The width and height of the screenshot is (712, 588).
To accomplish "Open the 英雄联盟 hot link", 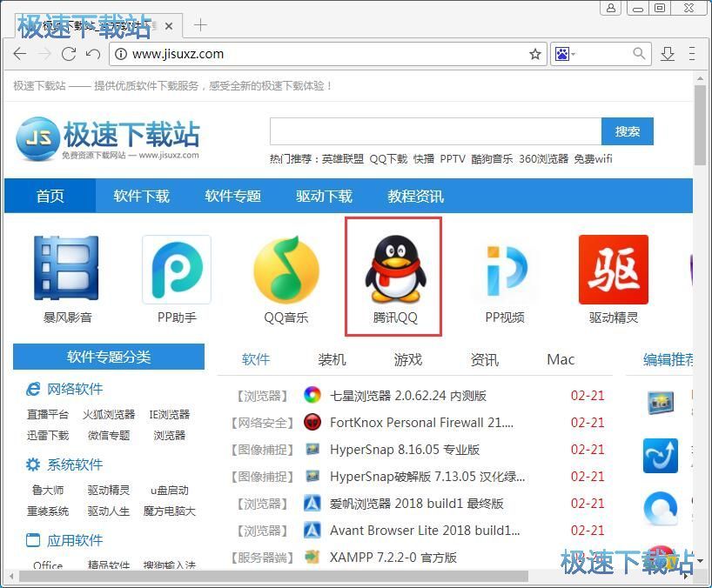I will (x=343, y=159).
